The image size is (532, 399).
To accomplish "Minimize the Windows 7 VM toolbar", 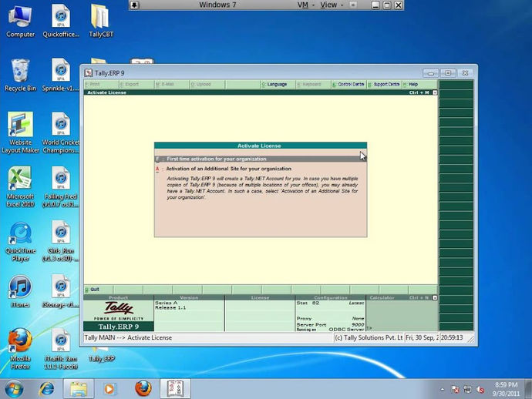I will coord(375,5).
